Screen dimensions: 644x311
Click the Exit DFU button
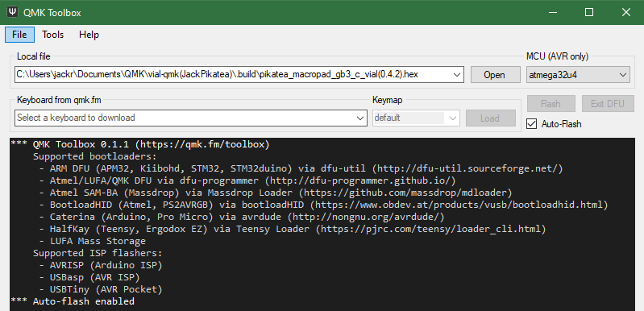pos(607,104)
